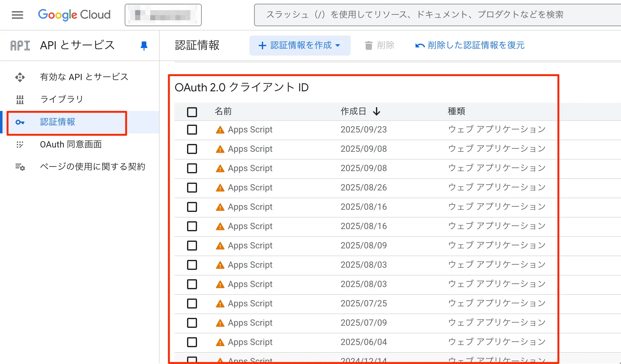The width and height of the screenshot is (621, 364).
Task: Open ライブラリ in the sidebar
Action: [x=62, y=99]
